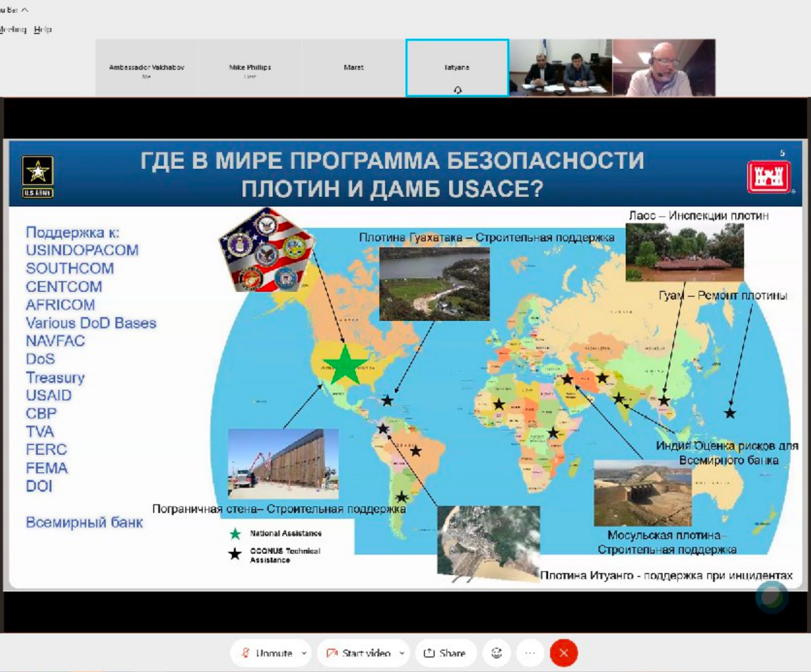This screenshot has height=672, width=811.
Task: Open audio options arrow beside Unmute
Action: (x=304, y=653)
